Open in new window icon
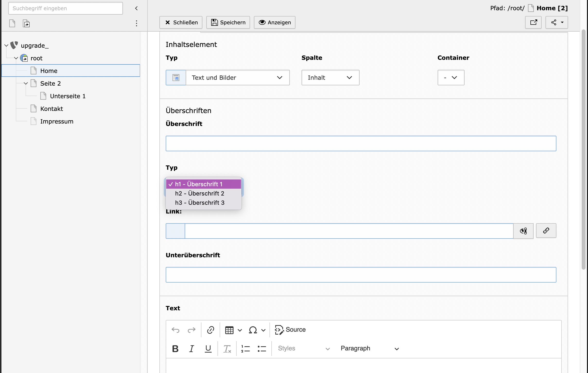 tap(533, 22)
